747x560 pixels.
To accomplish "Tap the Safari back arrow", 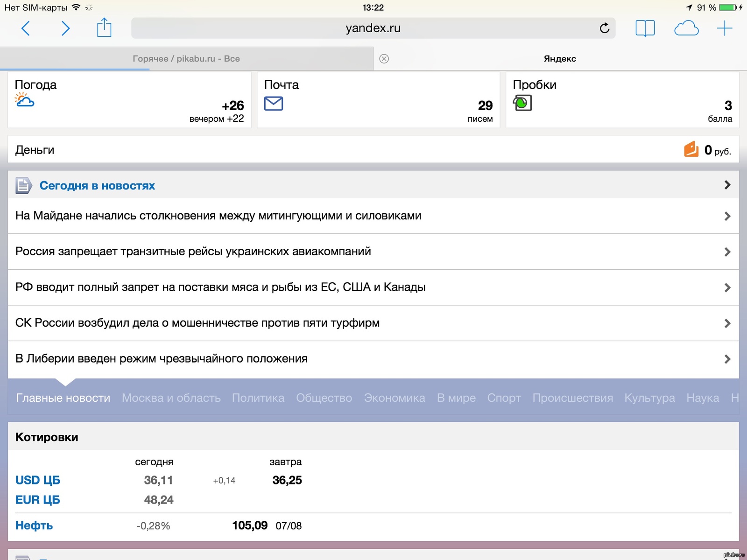I will (x=26, y=28).
